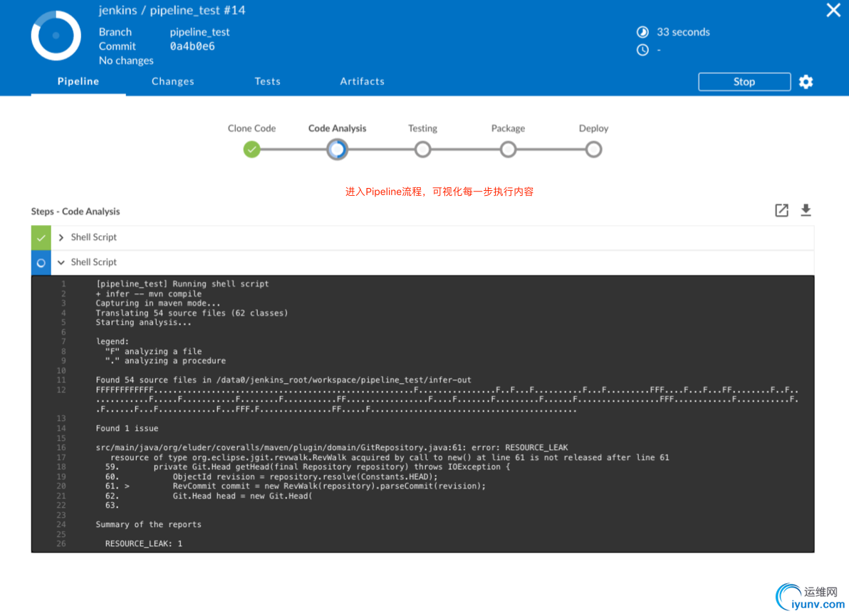Click log line 'Summary of the reports'
849x616 pixels.
(148, 525)
